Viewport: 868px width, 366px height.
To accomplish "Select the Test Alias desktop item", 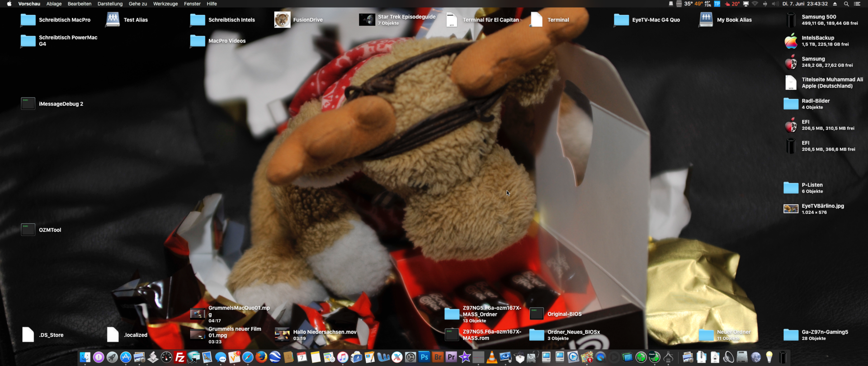I will coord(113,20).
